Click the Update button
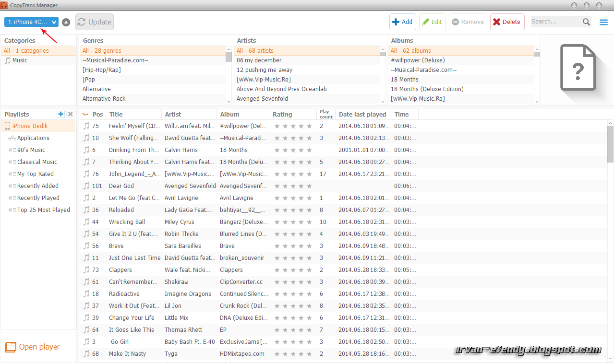 coord(95,22)
